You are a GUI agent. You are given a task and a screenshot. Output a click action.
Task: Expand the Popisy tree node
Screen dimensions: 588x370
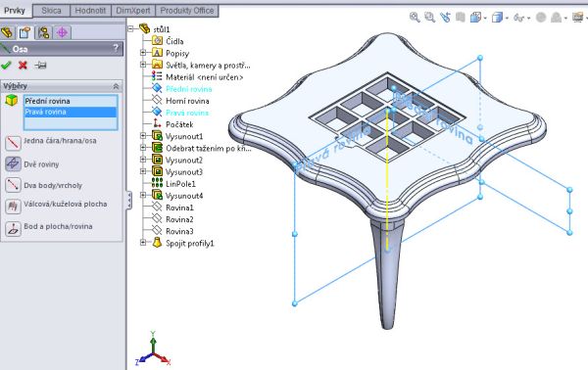click(143, 53)
